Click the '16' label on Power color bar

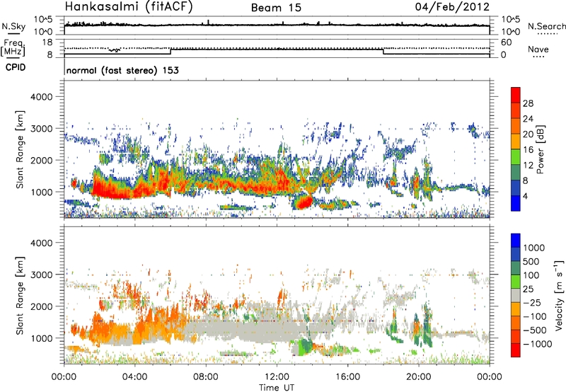[528, 150]
